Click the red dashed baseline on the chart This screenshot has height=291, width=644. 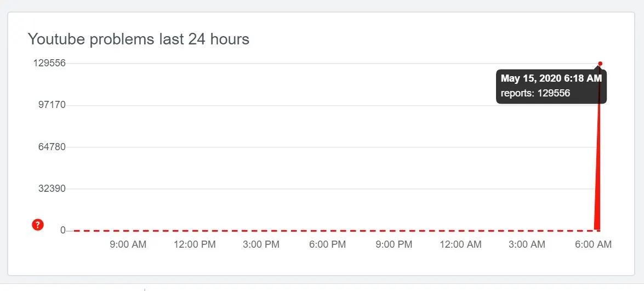click(x=329, y=231)
